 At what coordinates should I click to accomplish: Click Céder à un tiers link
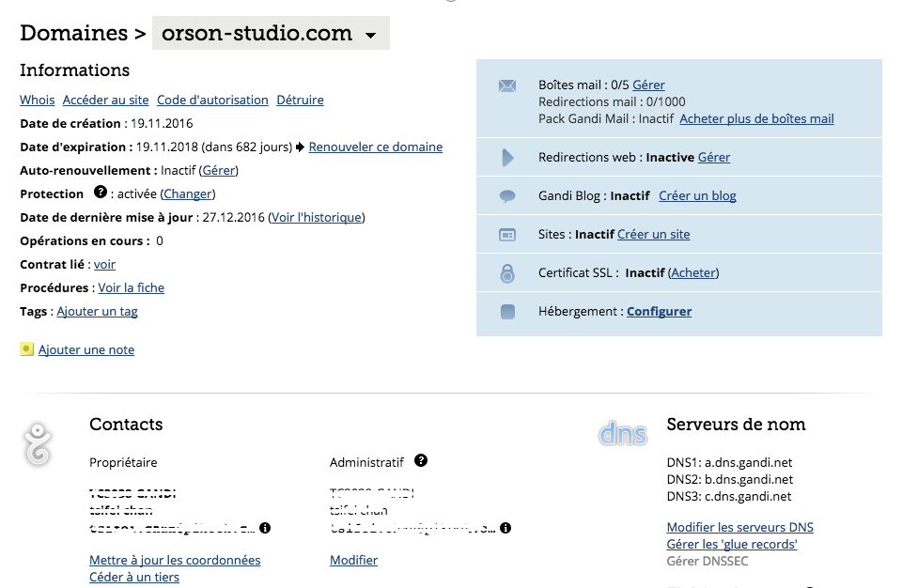(134, 577)
